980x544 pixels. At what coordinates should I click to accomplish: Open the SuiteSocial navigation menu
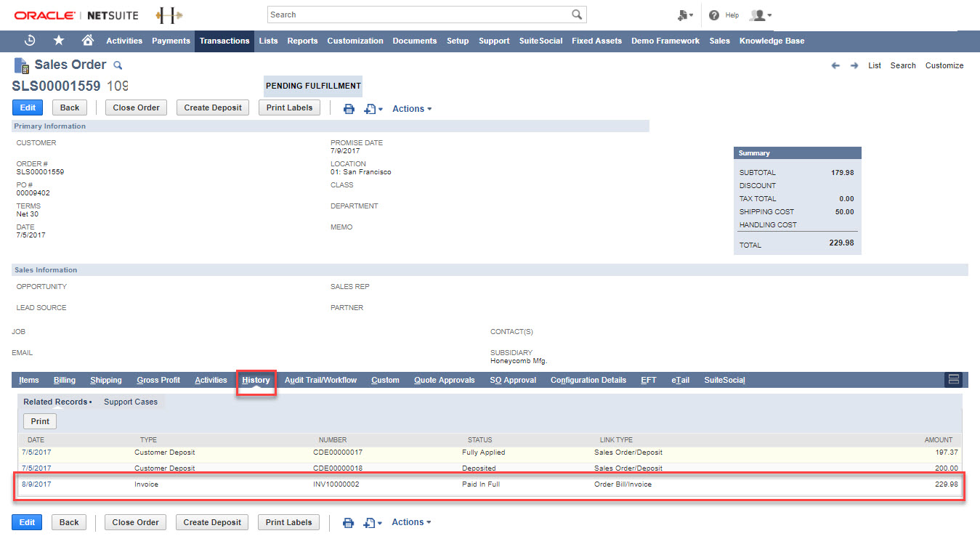point(540,41)
